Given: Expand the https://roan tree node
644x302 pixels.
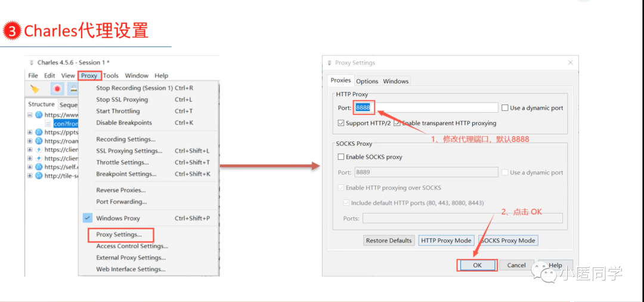Looking at the screenshot, I should click(x=30, y=141).
